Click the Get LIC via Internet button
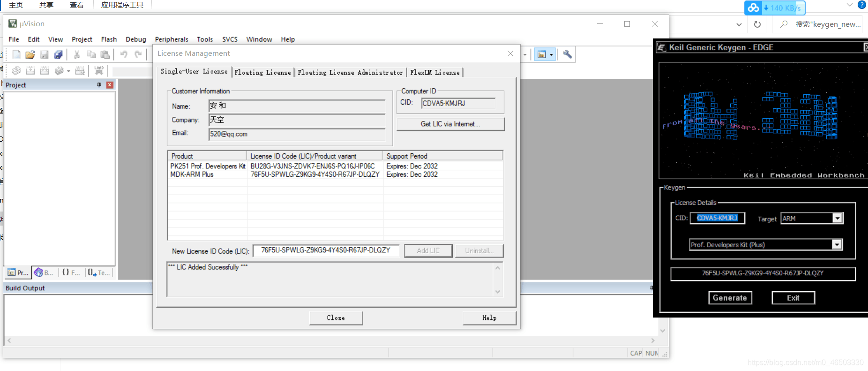 (450, 124)
